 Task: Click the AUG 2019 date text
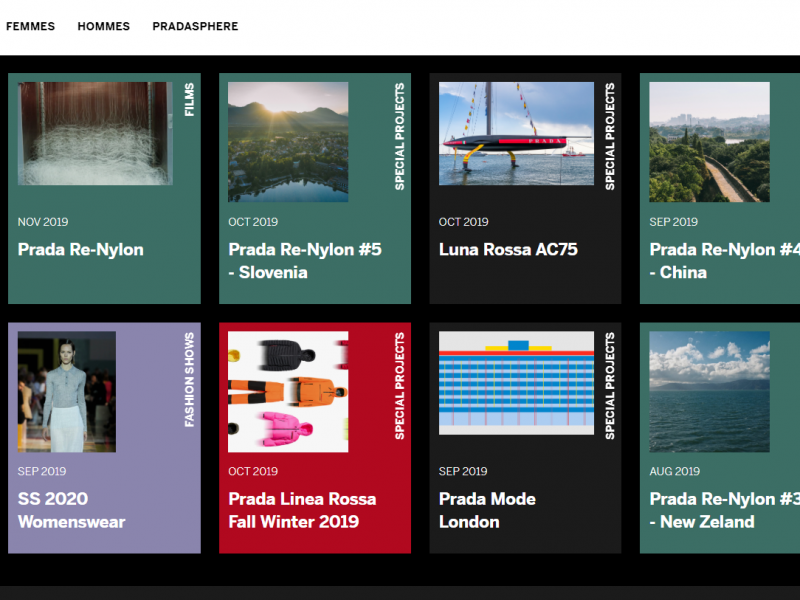(x=674, y=471)
